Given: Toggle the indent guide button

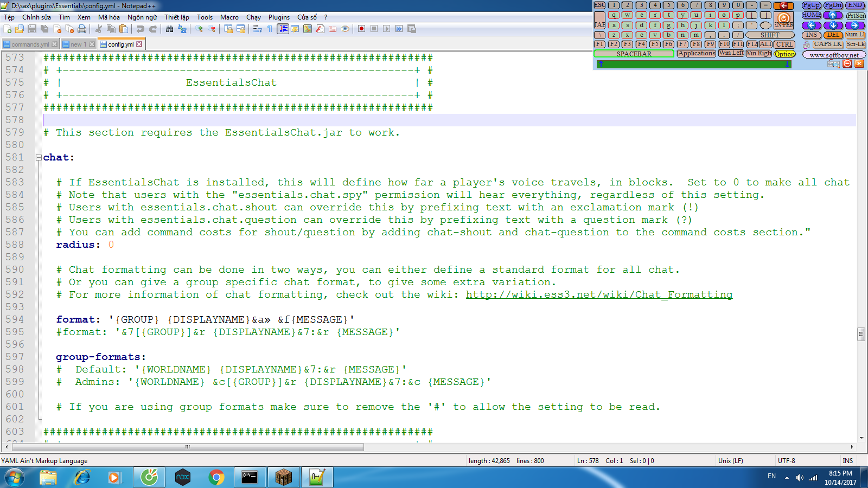Looking at the screenshot, I should (x=283, y=29).
